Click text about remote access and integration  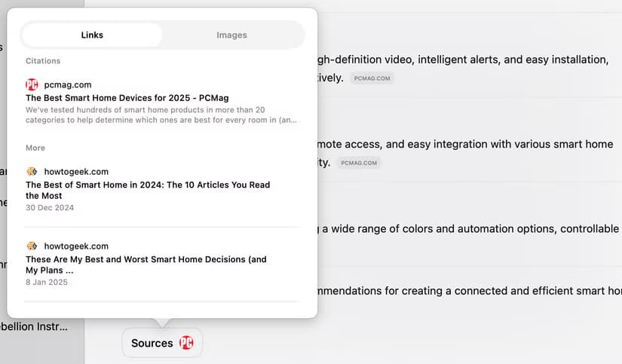465,144
